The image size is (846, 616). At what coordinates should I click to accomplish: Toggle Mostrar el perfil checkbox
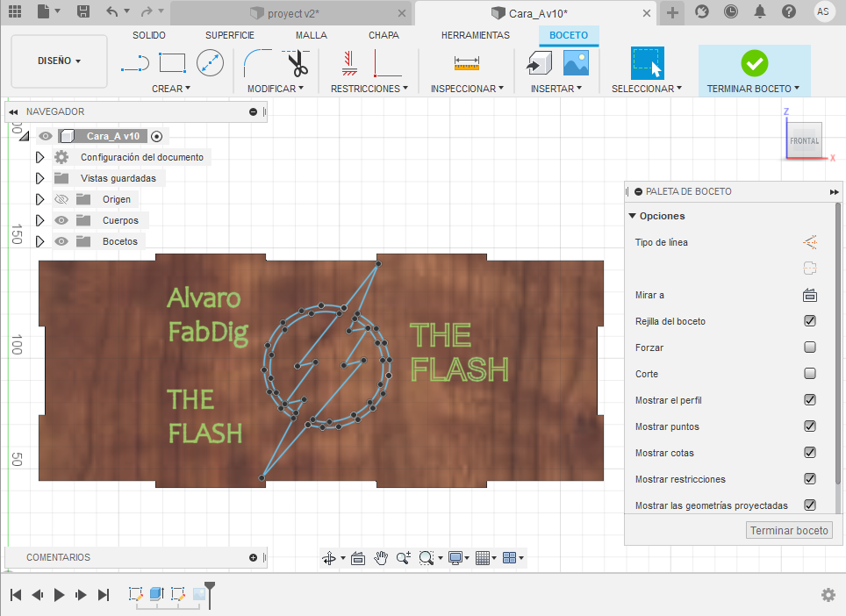pos(809,400)
